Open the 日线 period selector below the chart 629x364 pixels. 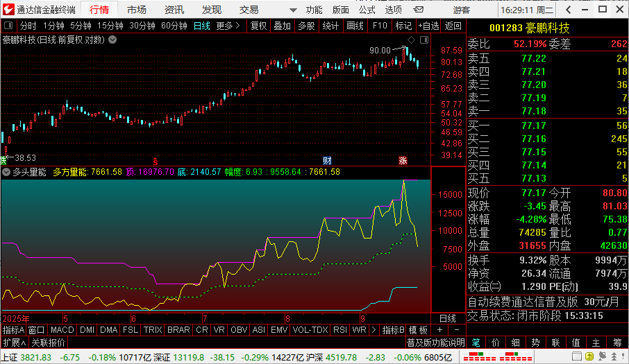coord(448,319)
